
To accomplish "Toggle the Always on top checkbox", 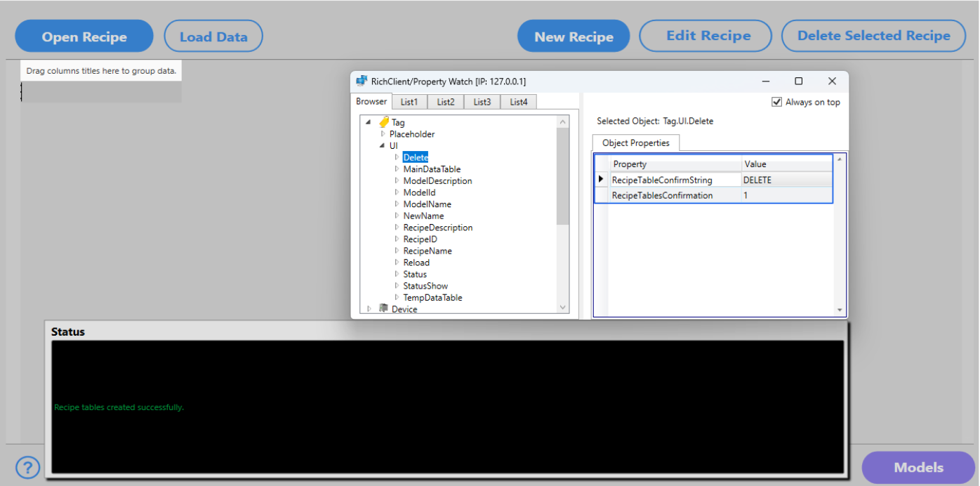I will click(776, 102).
